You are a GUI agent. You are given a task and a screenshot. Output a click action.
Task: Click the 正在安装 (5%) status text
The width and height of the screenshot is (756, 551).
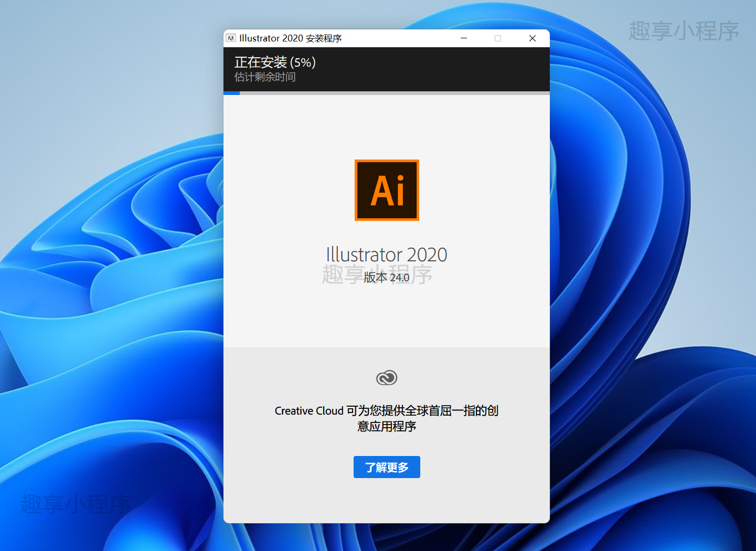[275, 62]
